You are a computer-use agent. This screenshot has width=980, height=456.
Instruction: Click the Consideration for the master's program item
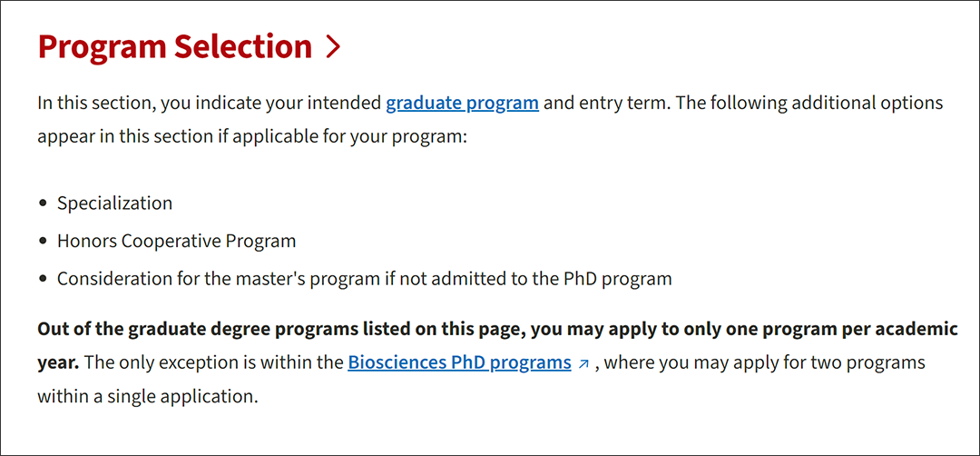tap(365, 278)
